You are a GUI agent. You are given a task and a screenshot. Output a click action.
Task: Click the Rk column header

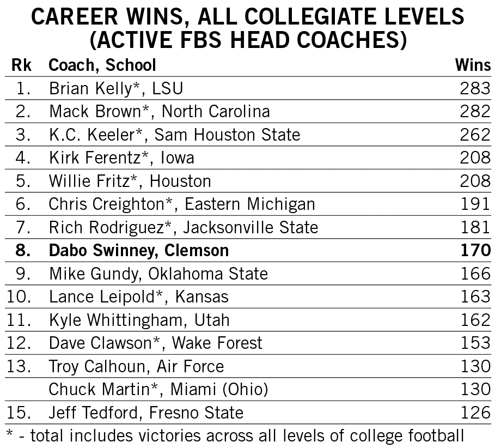click(21, 65)
